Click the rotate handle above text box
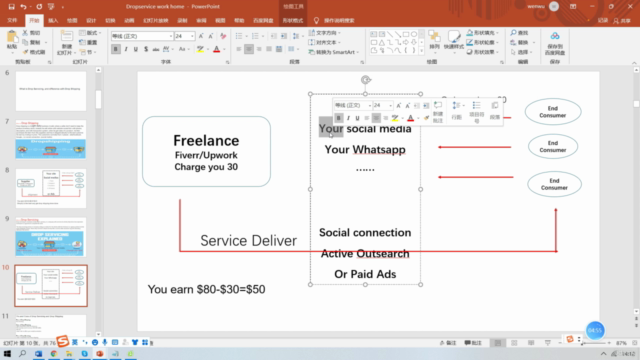 tap(366, 80)
